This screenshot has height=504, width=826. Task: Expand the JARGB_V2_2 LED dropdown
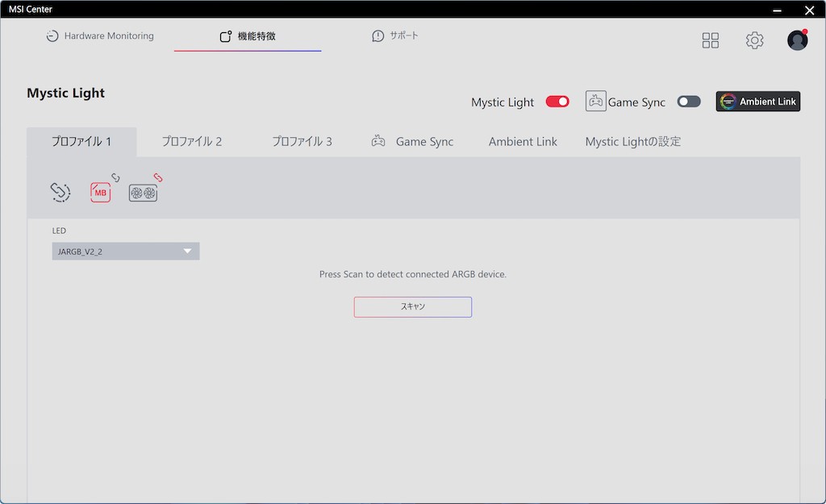coord(126,252)
